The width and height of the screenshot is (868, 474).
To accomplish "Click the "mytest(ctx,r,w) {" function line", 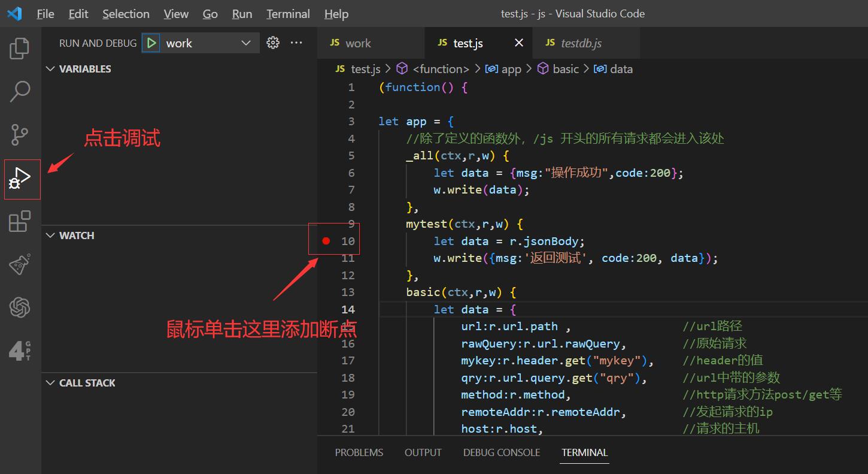I will click(465, 224).
